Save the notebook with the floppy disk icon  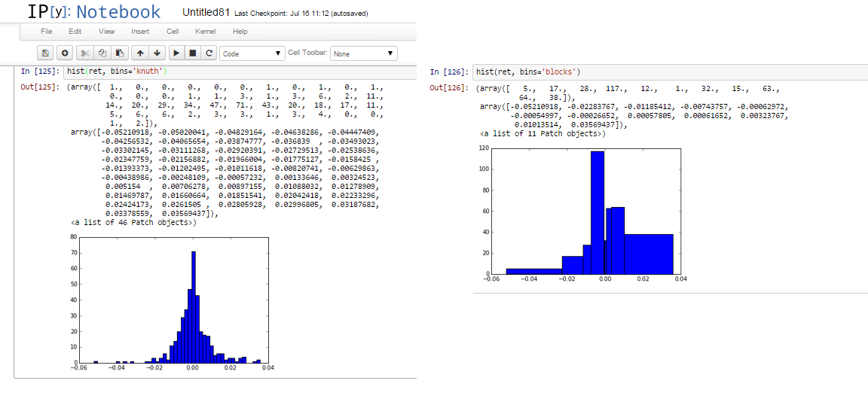[45, 53]
